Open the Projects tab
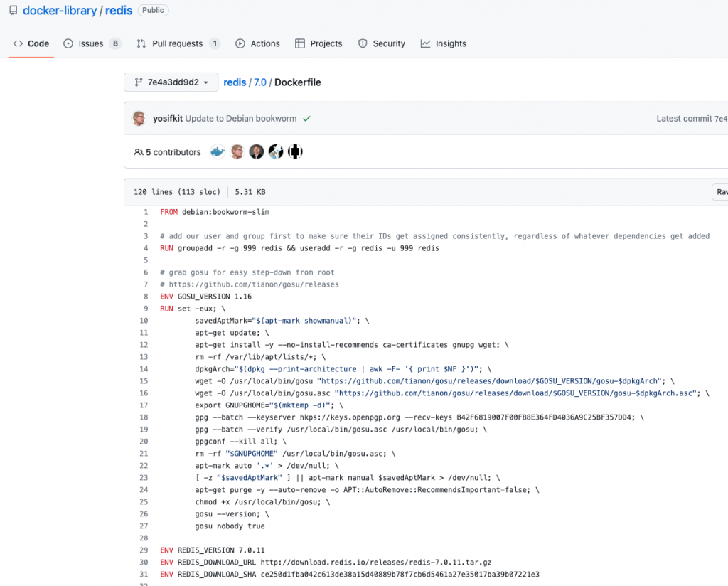Image resolution: width=728 pixels, height=586 pixels. [x=318, y=43]
